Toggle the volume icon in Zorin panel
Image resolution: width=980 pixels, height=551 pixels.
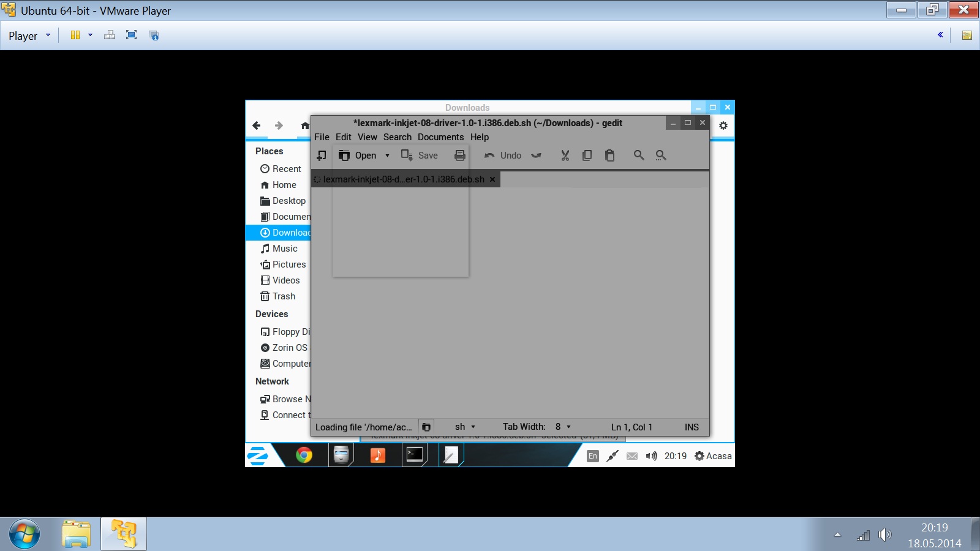click(651, 456)
